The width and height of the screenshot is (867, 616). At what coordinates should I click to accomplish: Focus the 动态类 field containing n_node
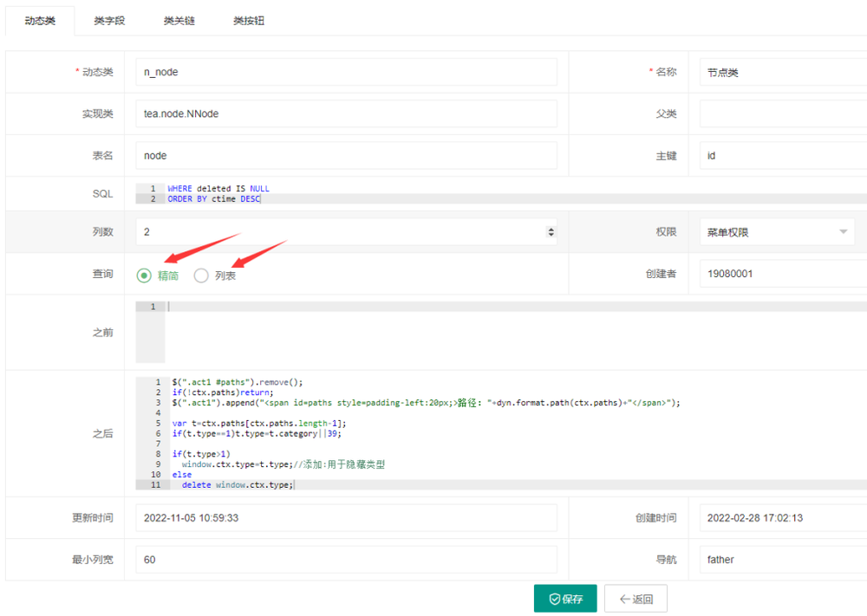tap(346, 72)
